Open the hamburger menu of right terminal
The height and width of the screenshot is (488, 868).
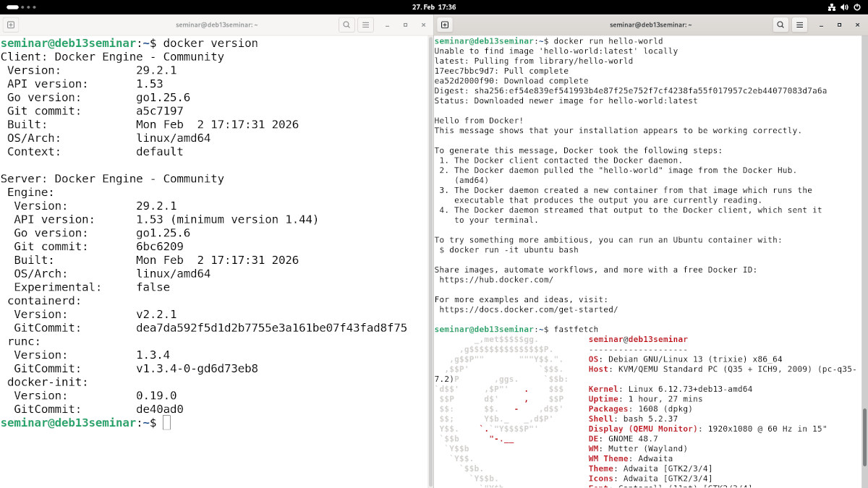click(800, 25)
